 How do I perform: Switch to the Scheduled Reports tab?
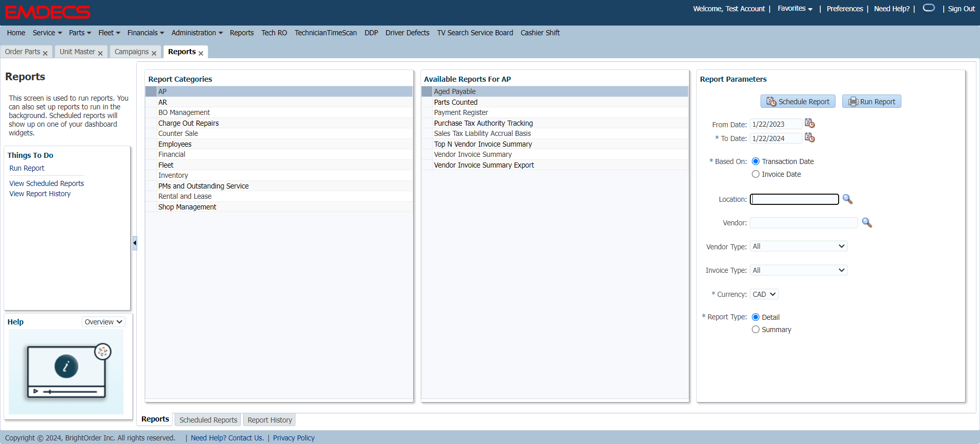[208, 420]
